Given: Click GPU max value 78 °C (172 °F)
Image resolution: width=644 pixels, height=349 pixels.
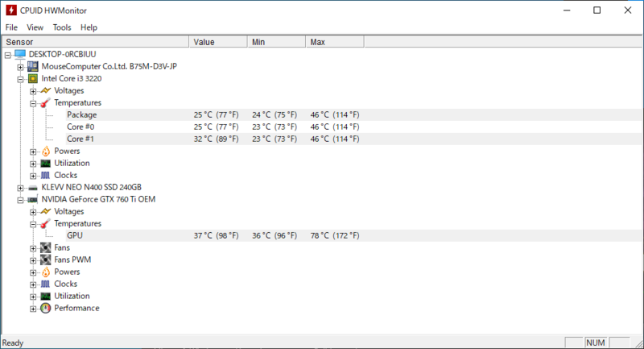Looking at the screenshot, I should (x=335, y=235).
